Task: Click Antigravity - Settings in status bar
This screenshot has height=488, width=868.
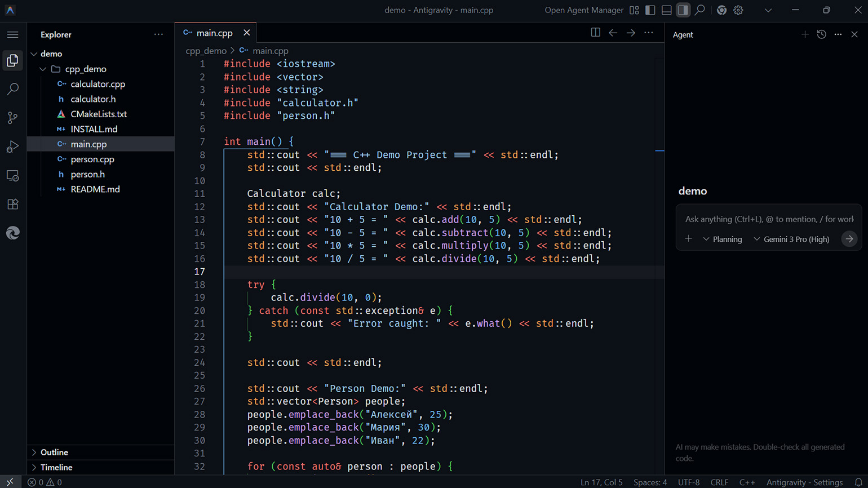Action: [x=804, y=482]
